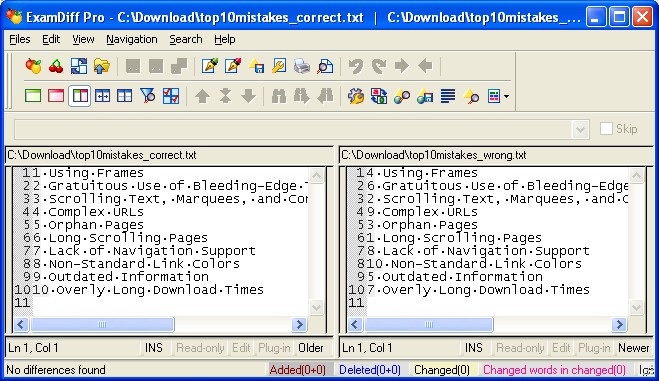Click 'No differences found' status text

(56, 370)
